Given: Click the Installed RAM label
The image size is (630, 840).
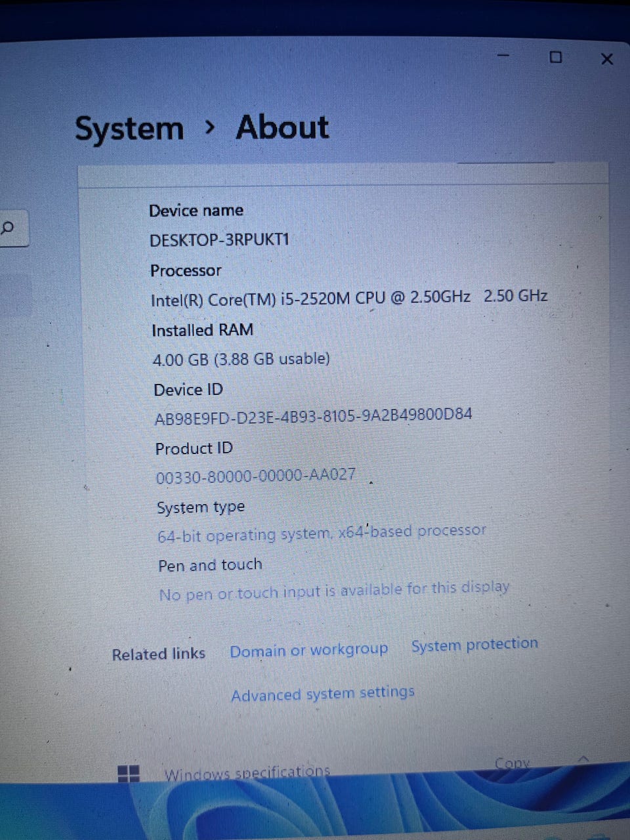Looking at the screenshot, I should pyautogui.click(x=202, y=330).
